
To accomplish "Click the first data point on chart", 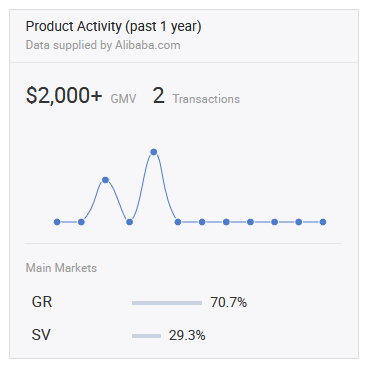I will [x=57, y=222].
